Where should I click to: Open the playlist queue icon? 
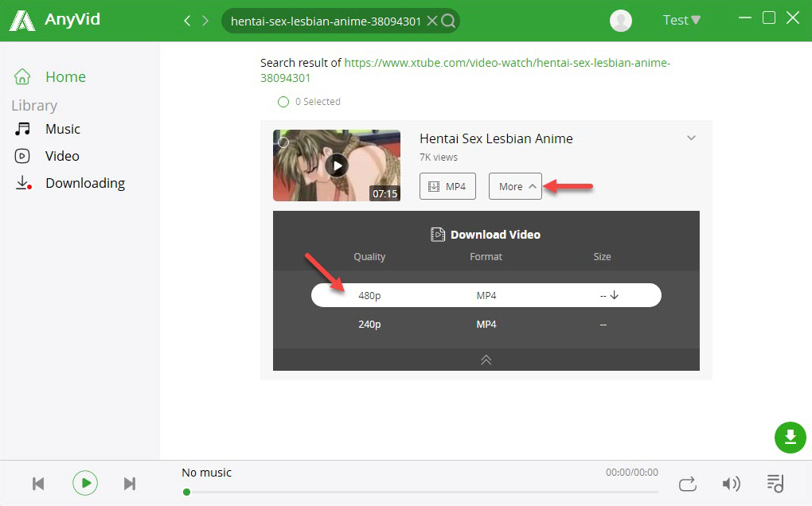775,483
